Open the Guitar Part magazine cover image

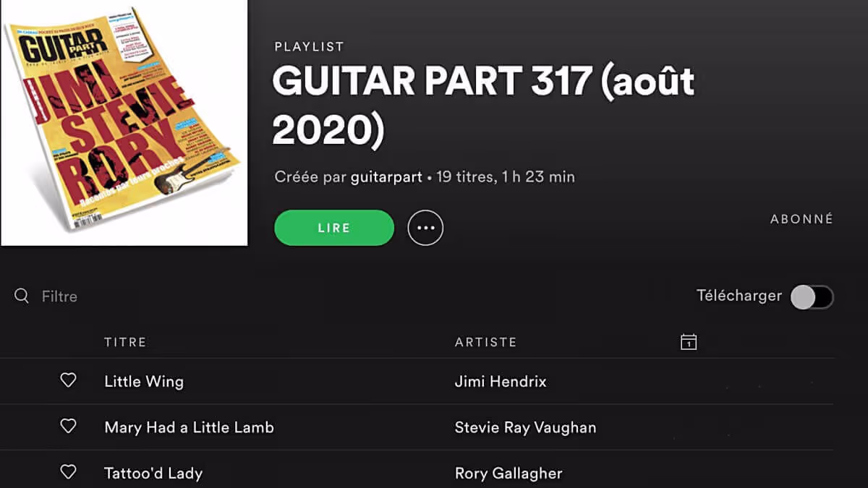pos(124,123)
